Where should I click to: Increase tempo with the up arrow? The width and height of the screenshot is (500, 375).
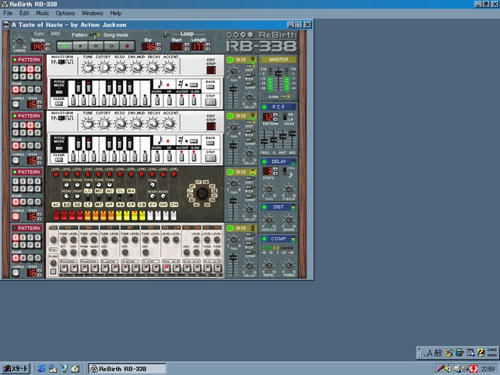point(48,44)
